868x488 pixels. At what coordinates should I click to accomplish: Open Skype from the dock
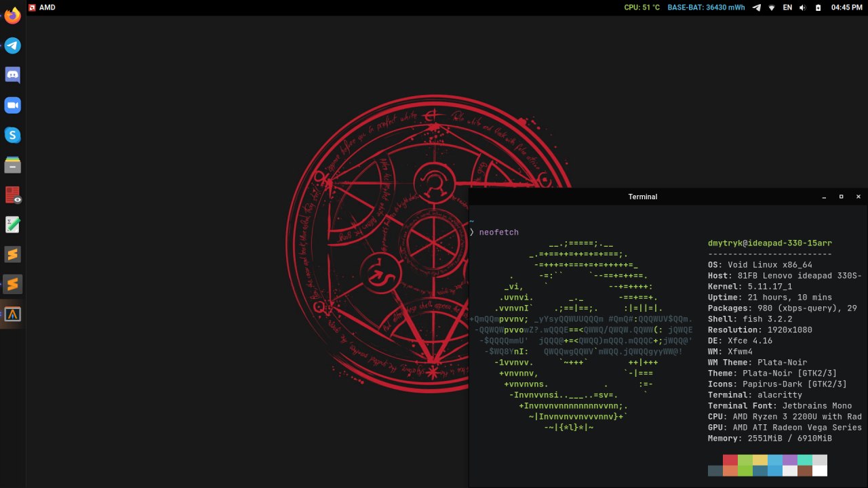[x=13, y=135]
